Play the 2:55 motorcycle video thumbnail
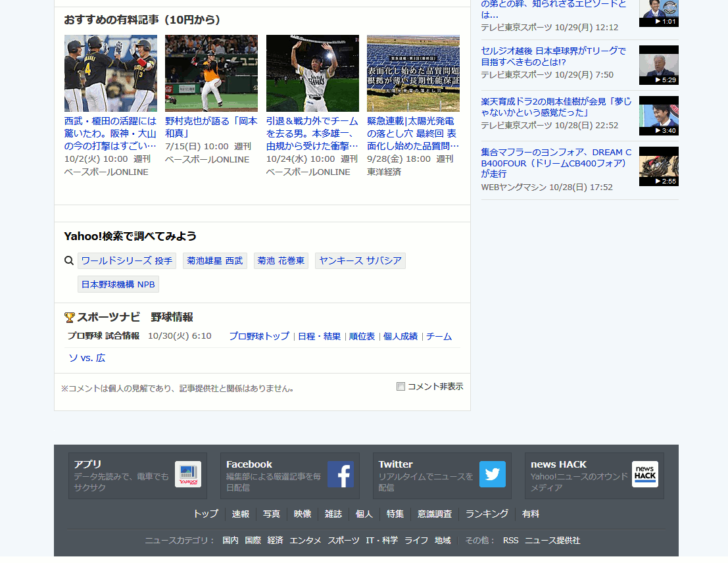This screenshot has width=728, height=563. coord(659,166)
